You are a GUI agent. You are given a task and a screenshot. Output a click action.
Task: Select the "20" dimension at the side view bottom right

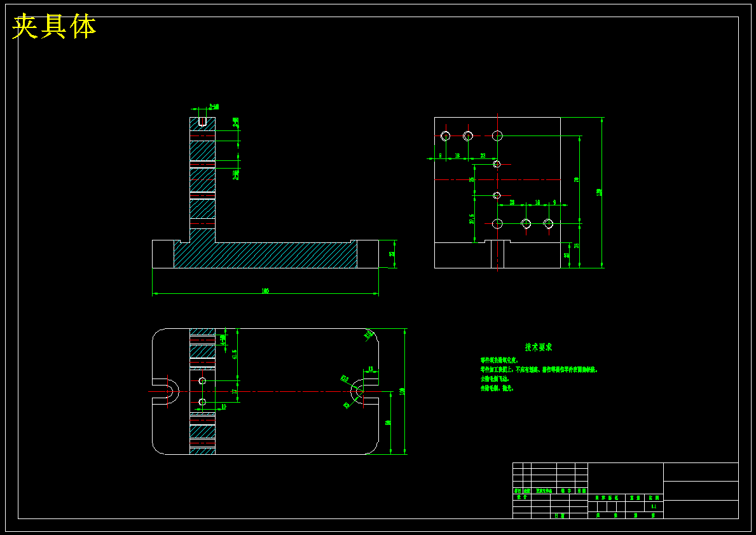point(567,254)
